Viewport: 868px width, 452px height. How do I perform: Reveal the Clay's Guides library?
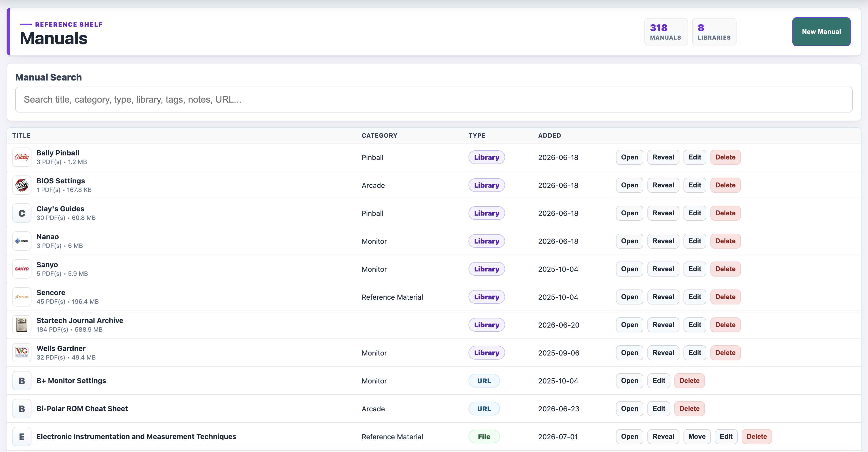(x=663, y=213)
